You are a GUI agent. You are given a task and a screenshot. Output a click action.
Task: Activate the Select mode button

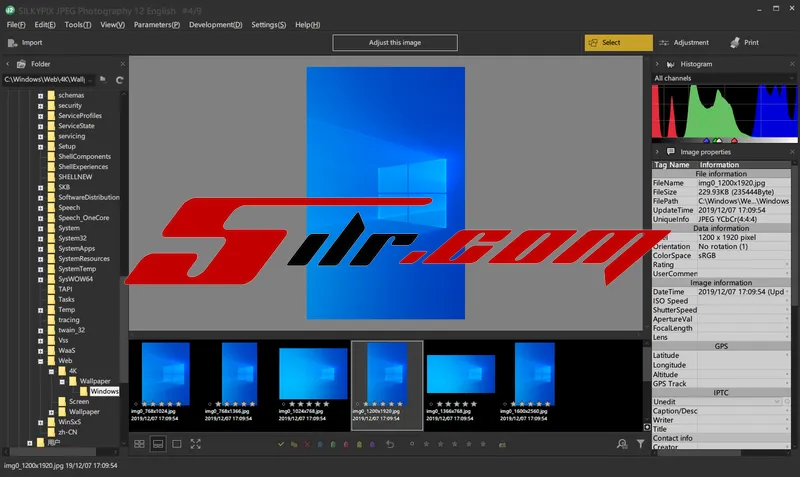tap(618, 43)
